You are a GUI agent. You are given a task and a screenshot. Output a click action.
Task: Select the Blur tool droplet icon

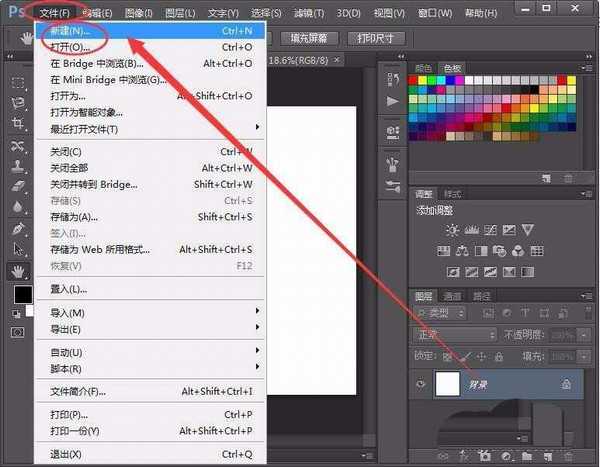tap(18, 207)
